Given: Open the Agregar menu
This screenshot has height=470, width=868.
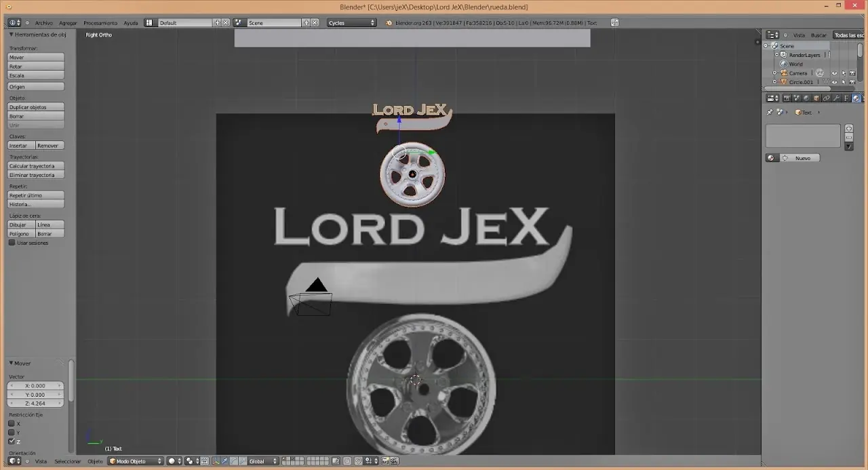Looking at the screenshot, I should 68,23.
